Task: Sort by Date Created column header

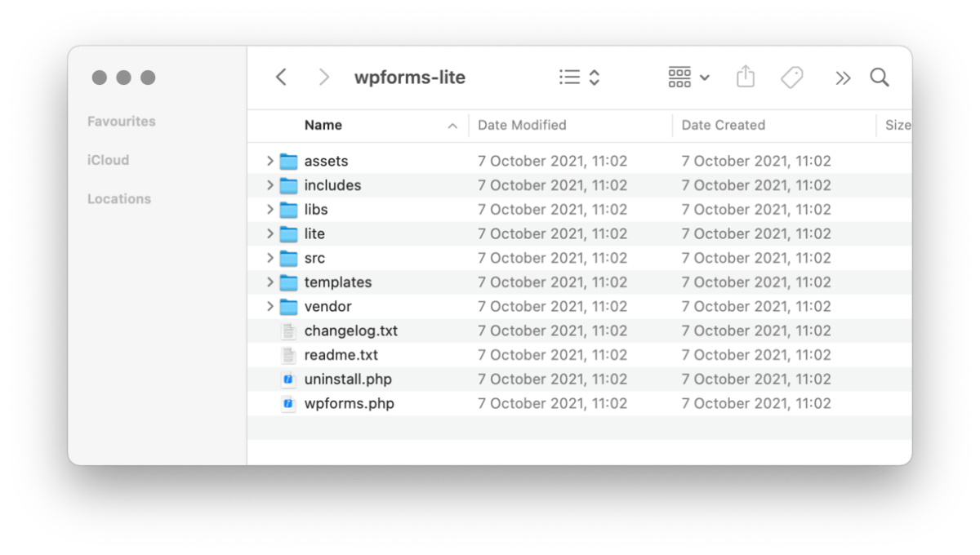Action: point(723,126)
